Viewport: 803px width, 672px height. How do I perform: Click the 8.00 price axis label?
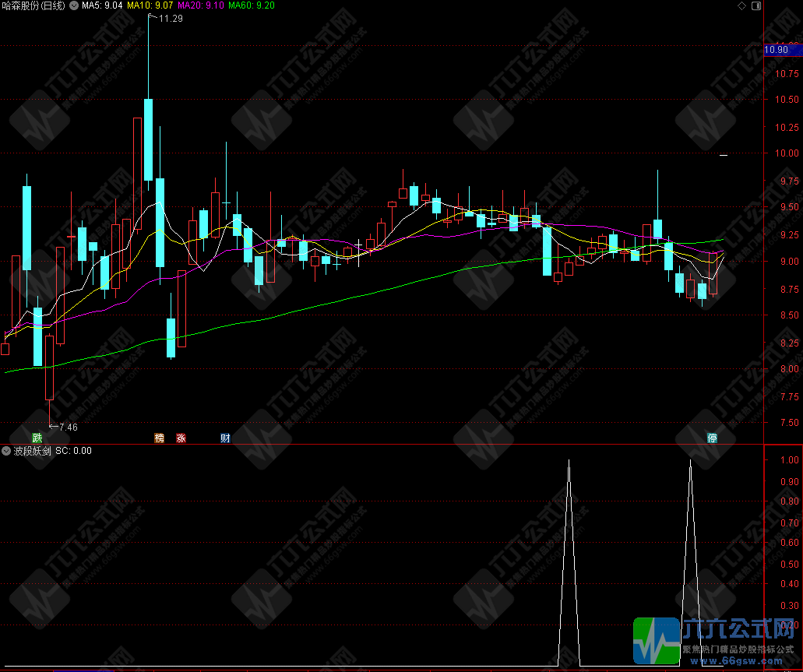789,369
